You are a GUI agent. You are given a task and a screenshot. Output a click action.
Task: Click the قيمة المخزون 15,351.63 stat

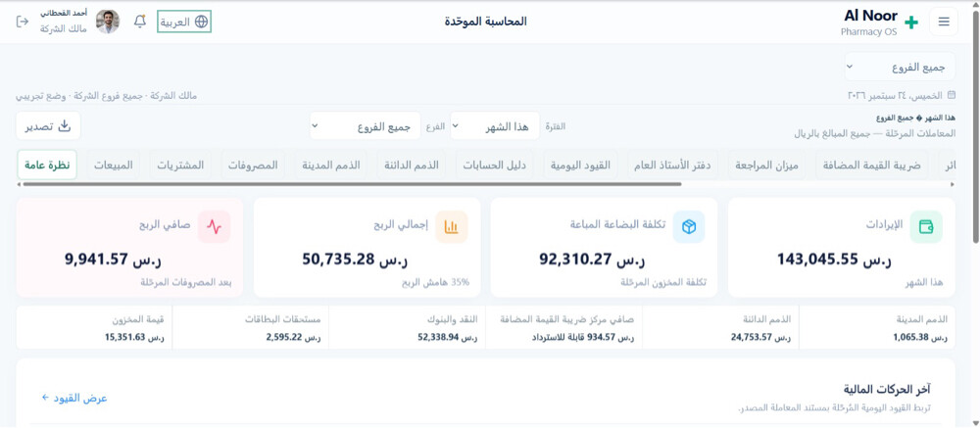[94, 328]
